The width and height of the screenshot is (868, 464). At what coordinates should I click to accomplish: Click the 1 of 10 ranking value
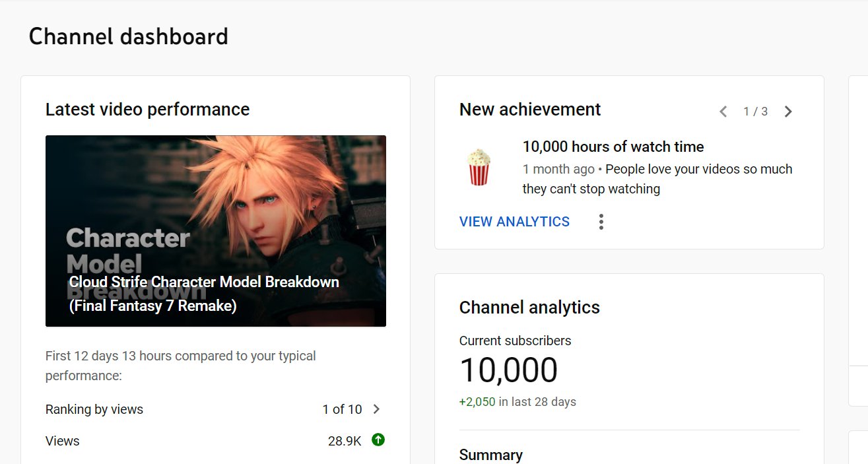click(342, 409)
